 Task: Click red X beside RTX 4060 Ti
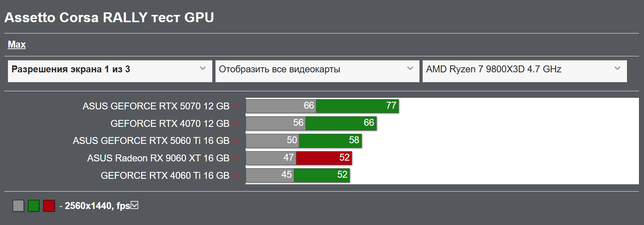(235, 176)
